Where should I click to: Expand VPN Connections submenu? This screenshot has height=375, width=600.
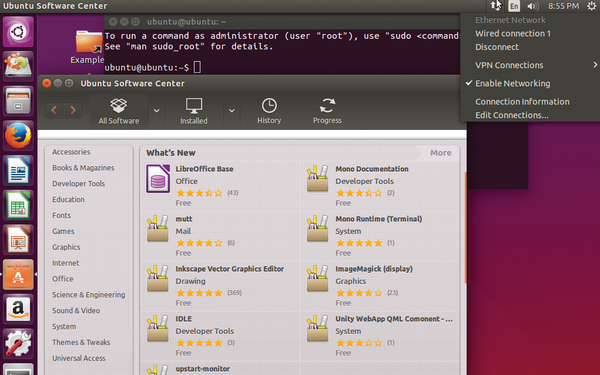530,65
